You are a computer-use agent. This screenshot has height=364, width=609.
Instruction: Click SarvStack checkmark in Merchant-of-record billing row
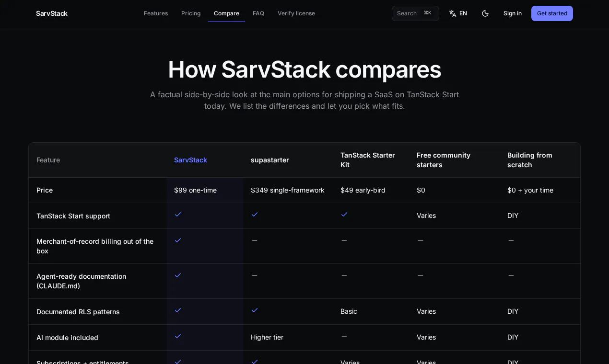(x=178, y=240)
